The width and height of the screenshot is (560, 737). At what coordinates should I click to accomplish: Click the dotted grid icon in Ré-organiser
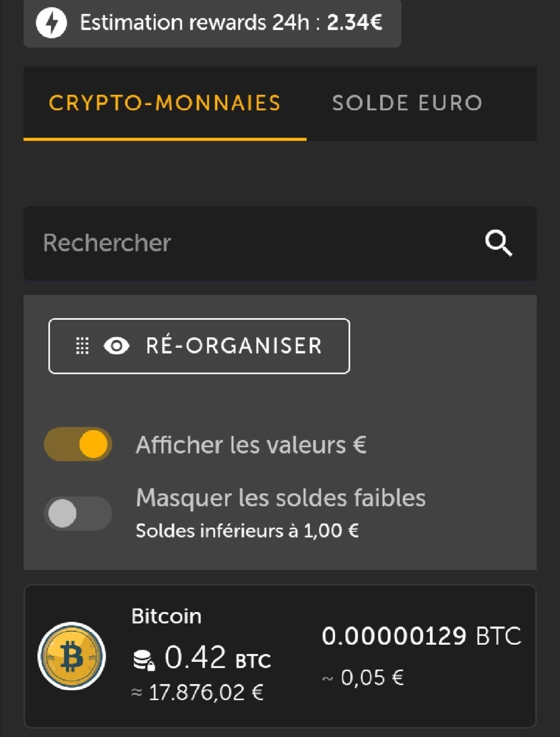click(x=82, y=346)
